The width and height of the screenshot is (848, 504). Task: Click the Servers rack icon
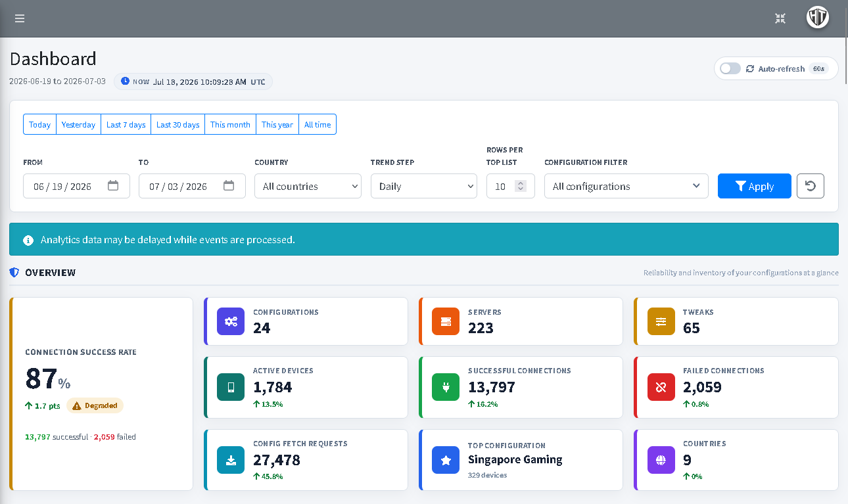[446, 321]
